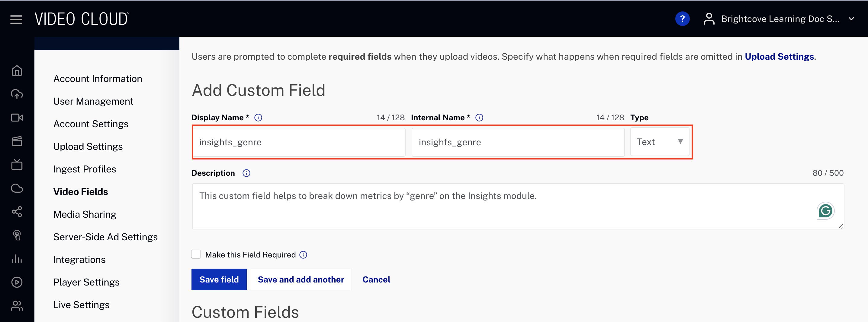Open the Players play-circle icon

tap(17, 282)
